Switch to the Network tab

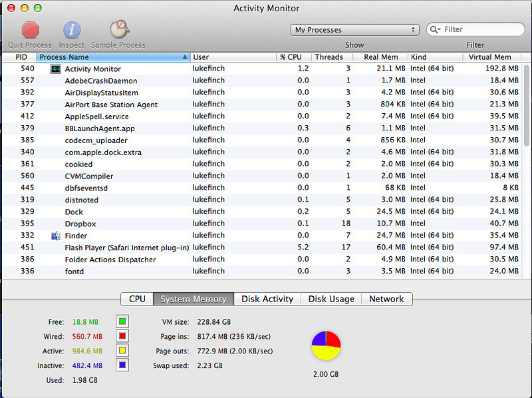click(x=387, y=299)
